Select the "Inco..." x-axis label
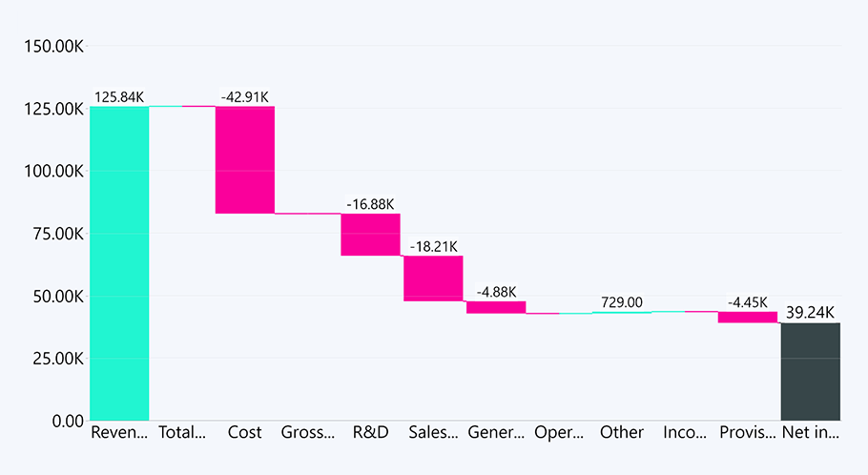The height and width of the screenshot is (475, 868). pyautogui.click(x=685, y=432)
